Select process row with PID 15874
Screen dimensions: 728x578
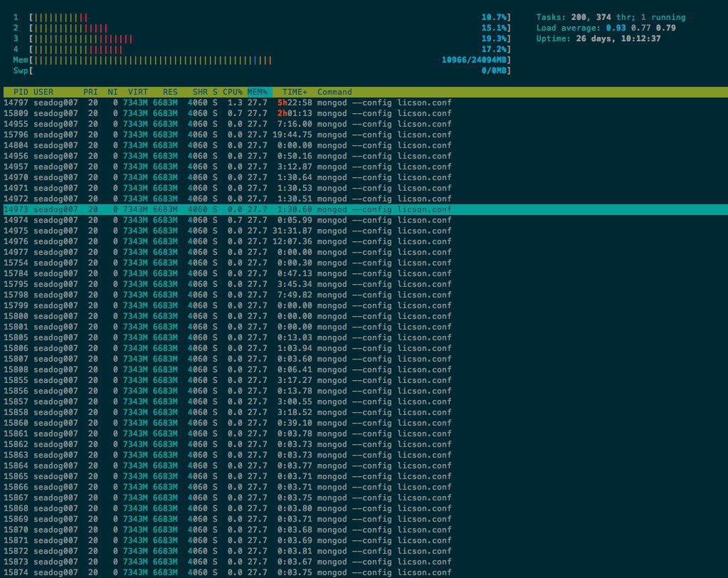(364, 572)
